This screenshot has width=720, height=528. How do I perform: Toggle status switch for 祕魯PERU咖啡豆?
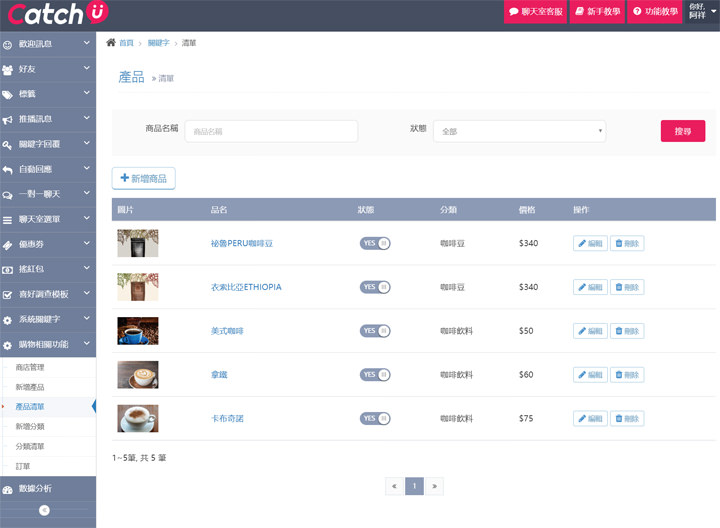(375, 243)
